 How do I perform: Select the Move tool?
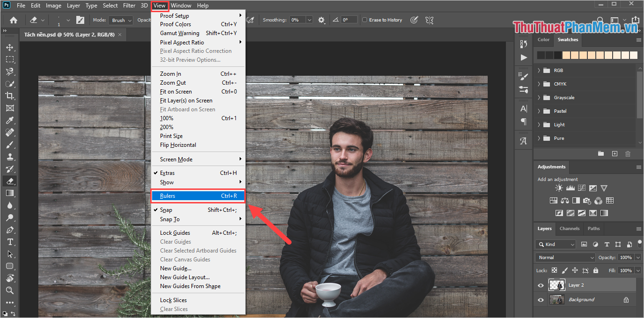(9, 47)
